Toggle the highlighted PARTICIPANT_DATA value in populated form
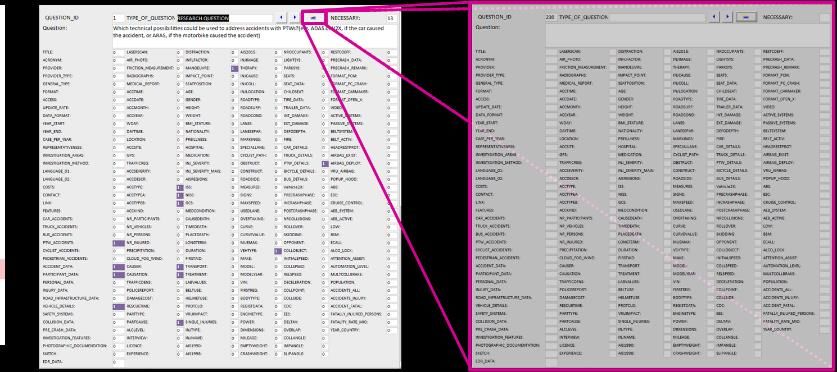Viewport: 837px width, 372px height. (118, 274)
